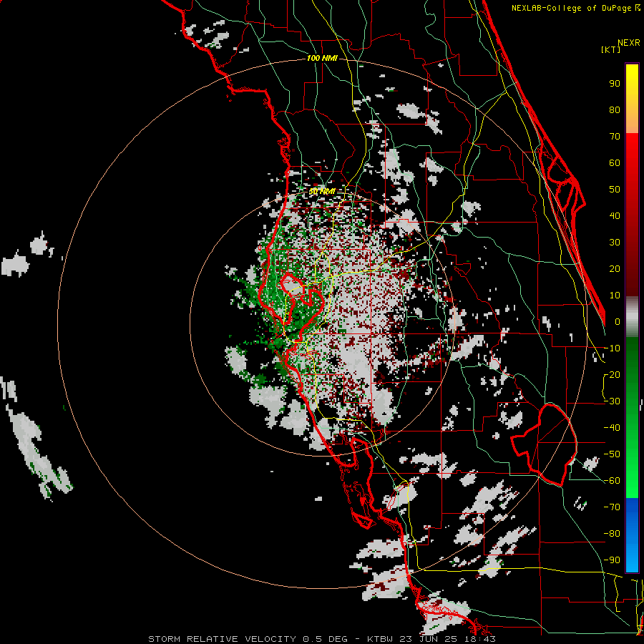Click the positive 30 scale value
This screenshot has width=644, height=644.
click(615, 243)
